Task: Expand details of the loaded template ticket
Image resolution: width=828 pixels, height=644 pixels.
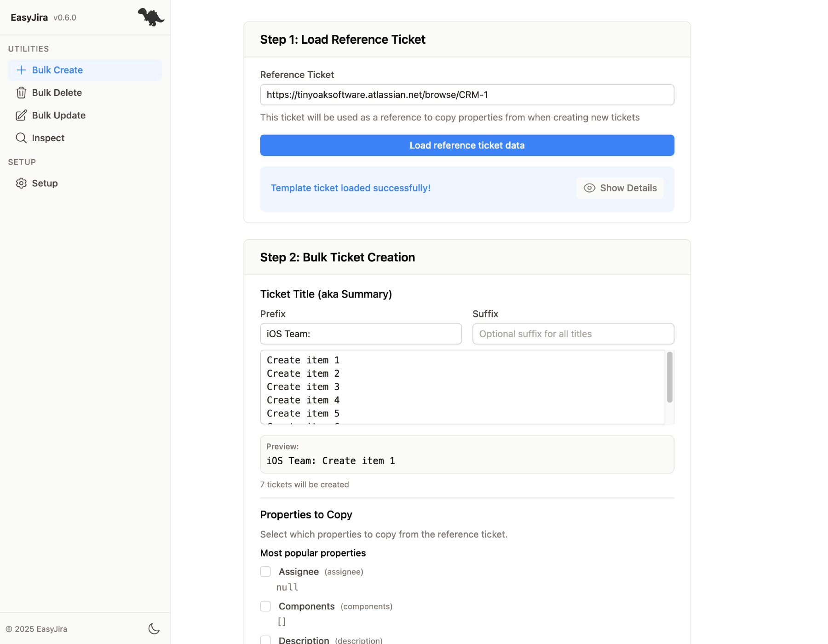Action: [620, 188]
